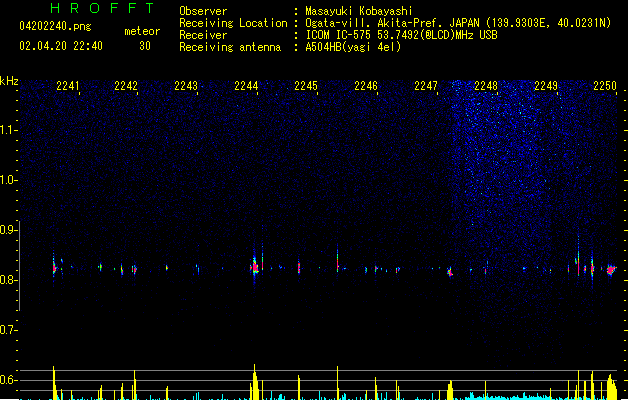Click the Observer label
The width and height of the screenshot is (629, 400).
point(203,11)
